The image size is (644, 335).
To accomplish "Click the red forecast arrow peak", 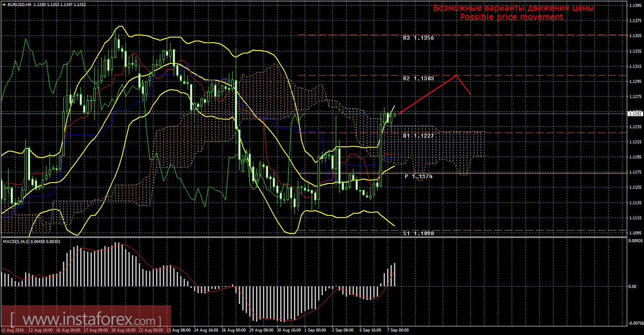I will tap(456, 76).
